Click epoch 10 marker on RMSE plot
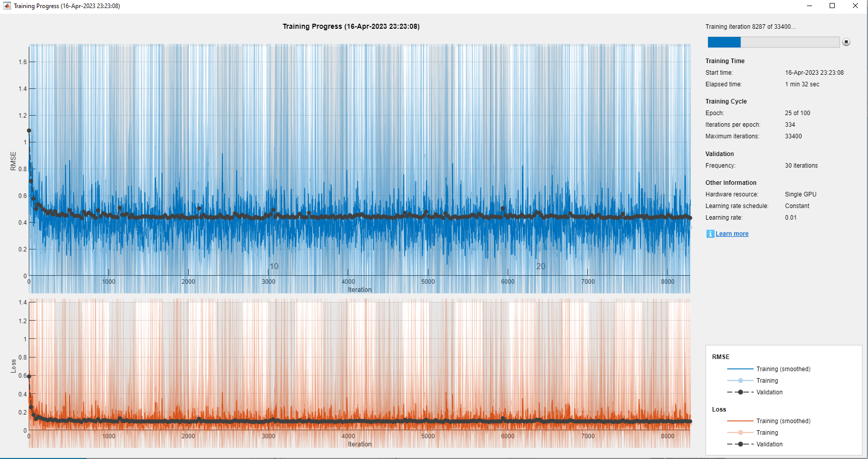The width and height of the screenshot is (868, 459). point(274,266)
